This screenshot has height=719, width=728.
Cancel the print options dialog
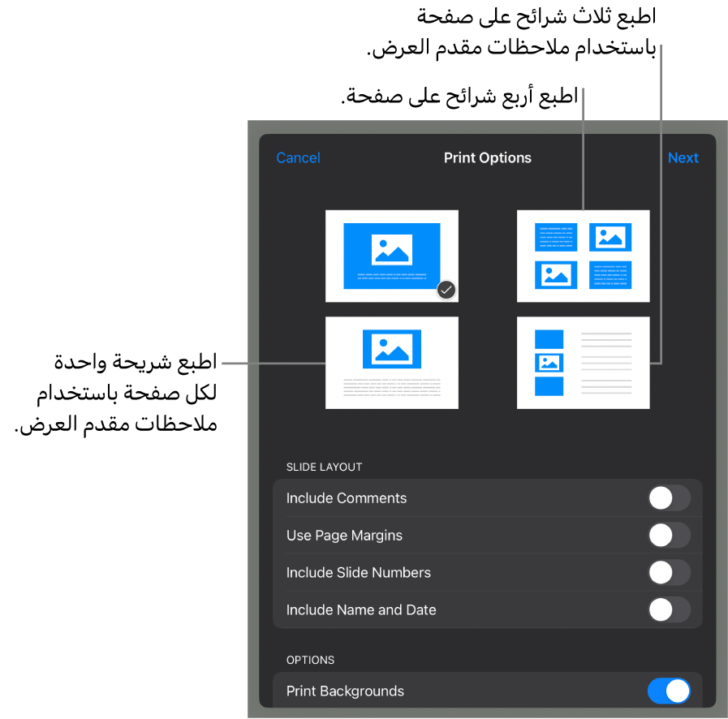(x=298, y=158)
